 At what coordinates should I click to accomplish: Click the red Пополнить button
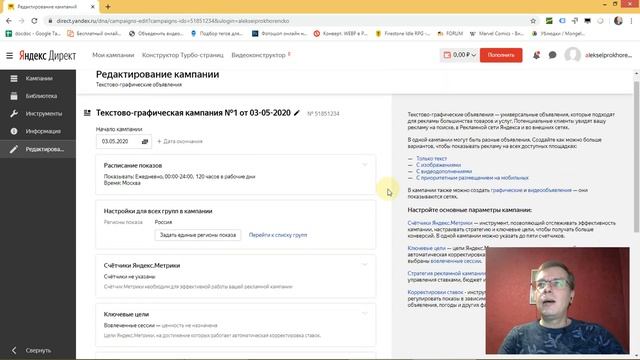pos(501,55)
